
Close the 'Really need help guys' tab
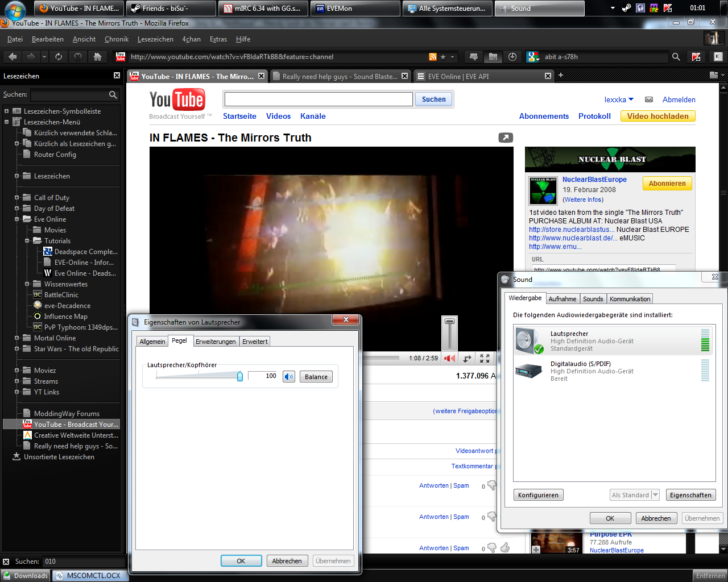(404, 76)
